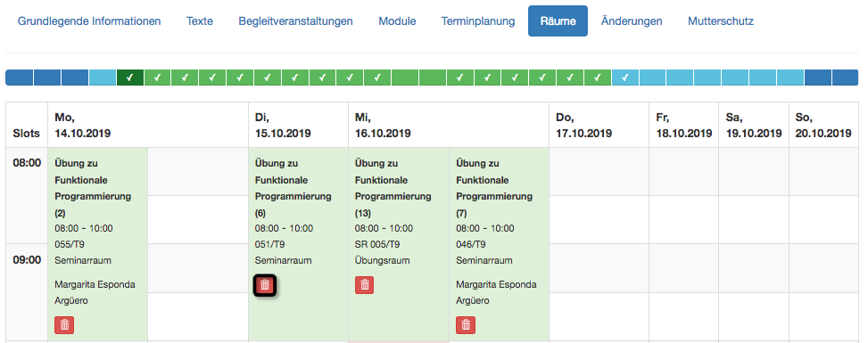This screenshot has width=868, height=343.
Task: Click the active Räume tab
Action: pyautogui.click(x=558, y=21)
